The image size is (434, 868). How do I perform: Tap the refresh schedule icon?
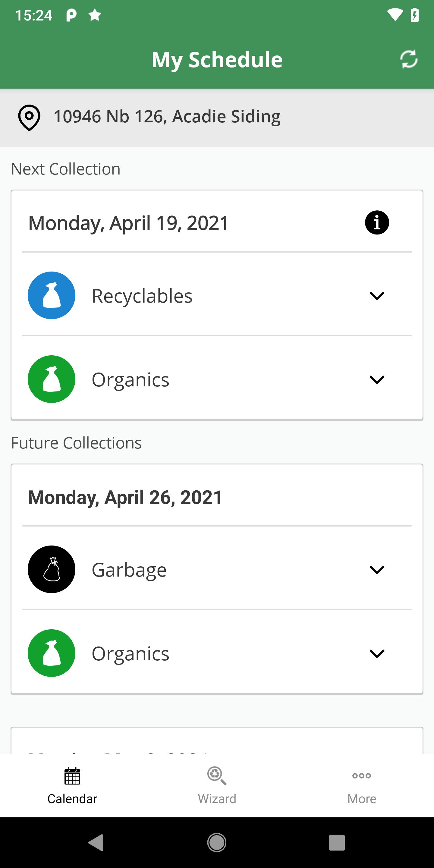click(x=409, y=59)
